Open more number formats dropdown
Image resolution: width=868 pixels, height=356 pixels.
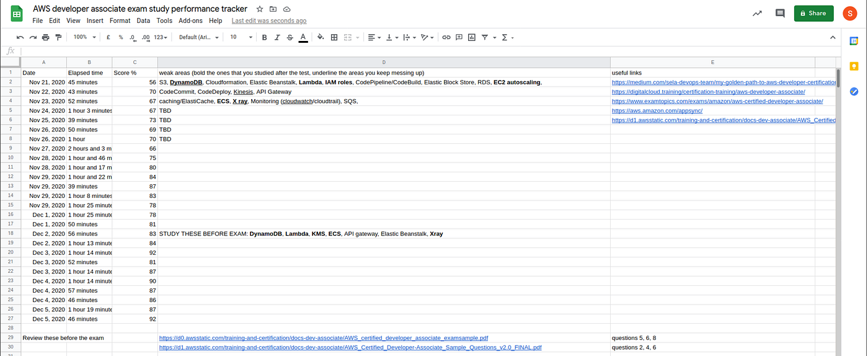[161, 37]
